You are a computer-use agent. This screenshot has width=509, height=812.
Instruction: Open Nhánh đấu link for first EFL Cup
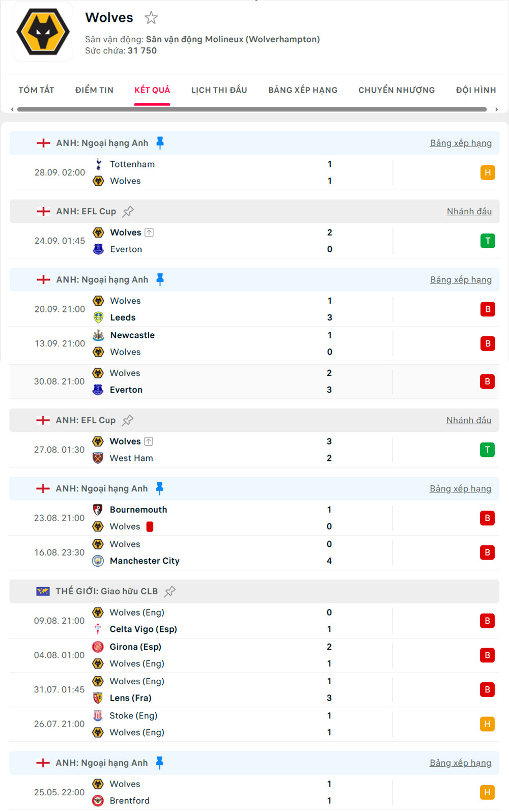(469, 211)
